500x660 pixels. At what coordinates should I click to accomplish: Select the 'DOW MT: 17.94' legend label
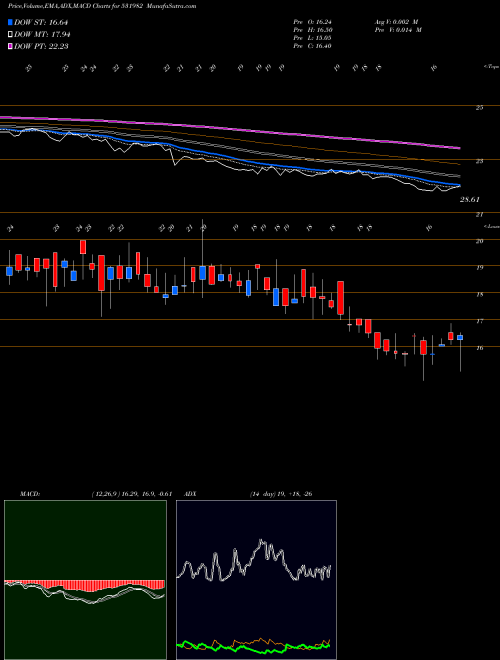click(x=42, y=35)
